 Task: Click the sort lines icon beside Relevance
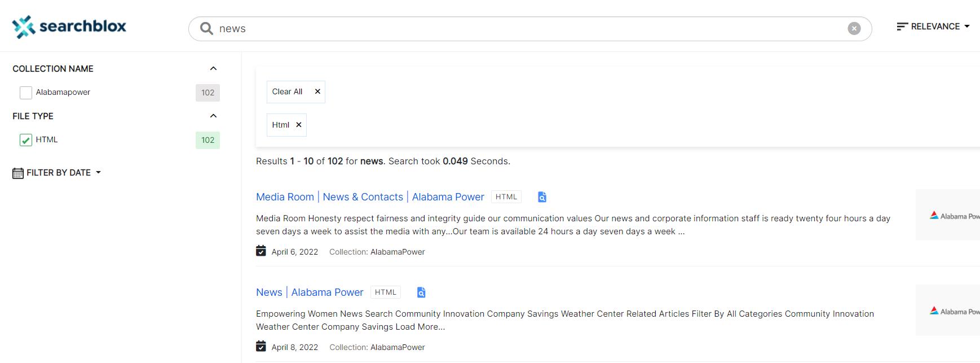(902, 27)
